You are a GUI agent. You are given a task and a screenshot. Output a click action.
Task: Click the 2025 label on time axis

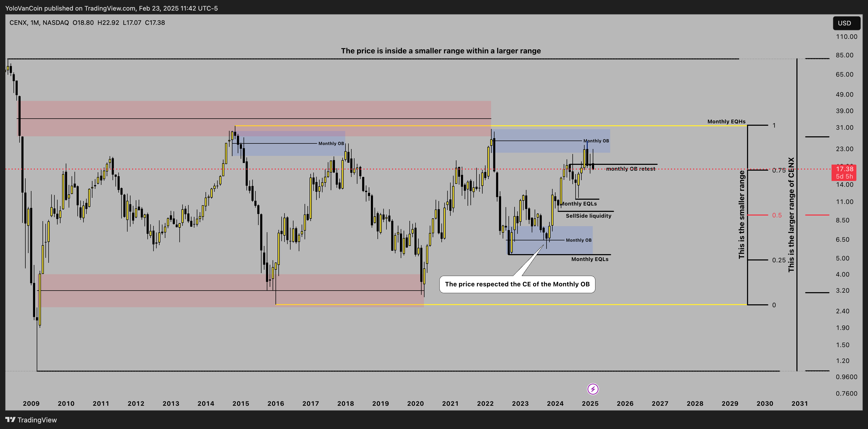pos(590,403)
